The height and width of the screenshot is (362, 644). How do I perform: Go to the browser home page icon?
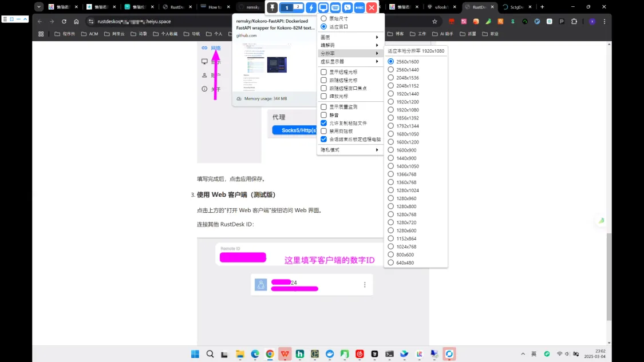pyautogui.click(x=76, y=21)
